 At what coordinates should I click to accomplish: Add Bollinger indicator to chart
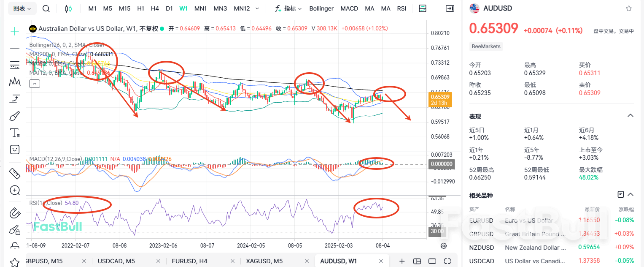[x=321, y=8]
